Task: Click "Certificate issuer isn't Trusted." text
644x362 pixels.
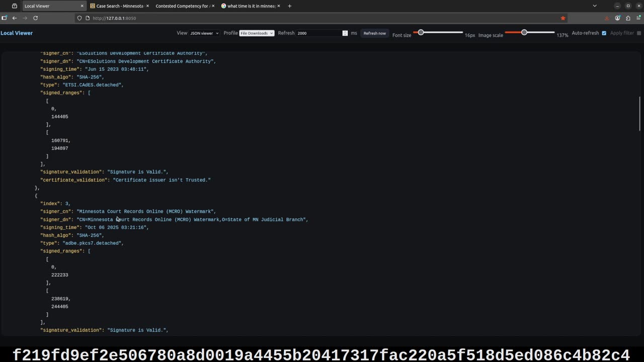Action: coord(162,180)
